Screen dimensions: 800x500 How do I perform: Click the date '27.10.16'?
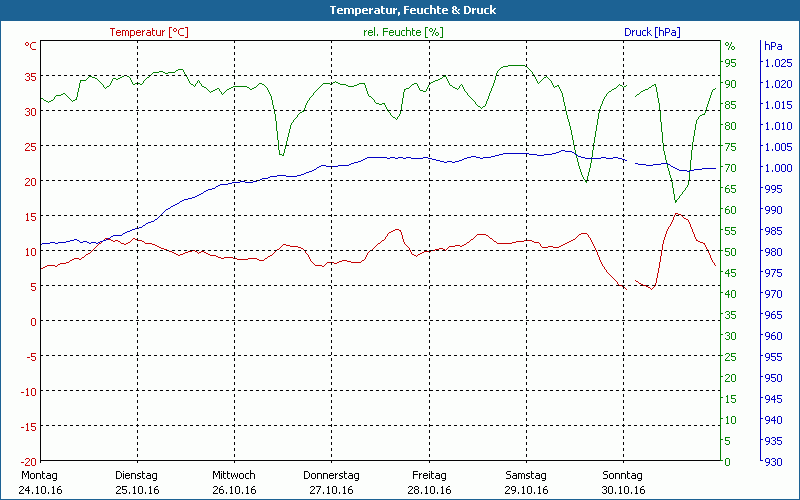click(331, 490)
